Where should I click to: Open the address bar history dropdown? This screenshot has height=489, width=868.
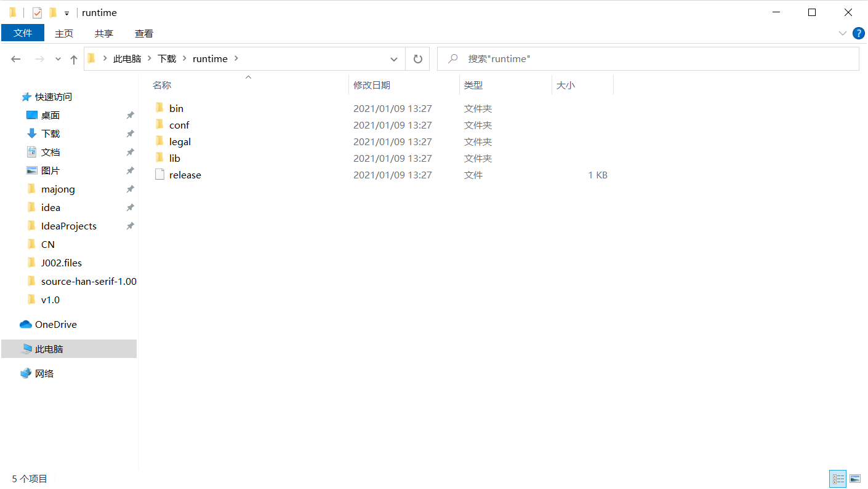coord(394,59)
